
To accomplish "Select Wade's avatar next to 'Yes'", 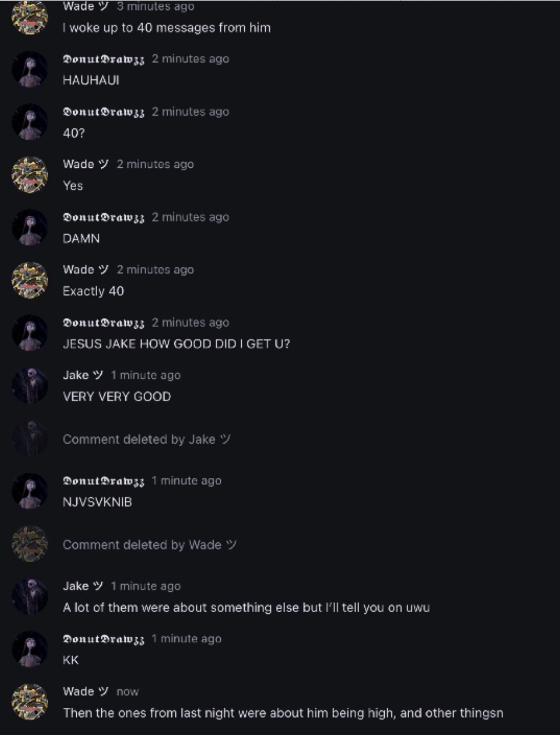I will (30, 175).
